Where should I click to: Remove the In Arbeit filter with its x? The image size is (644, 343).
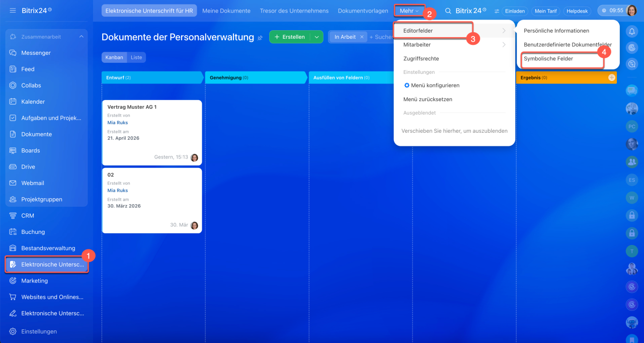tap(362, 37)
